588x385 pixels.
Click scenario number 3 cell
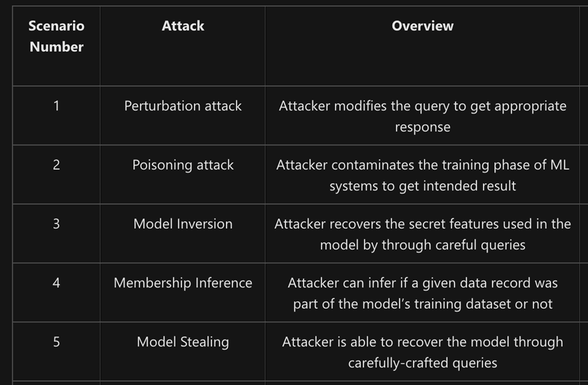pos(56,224)
